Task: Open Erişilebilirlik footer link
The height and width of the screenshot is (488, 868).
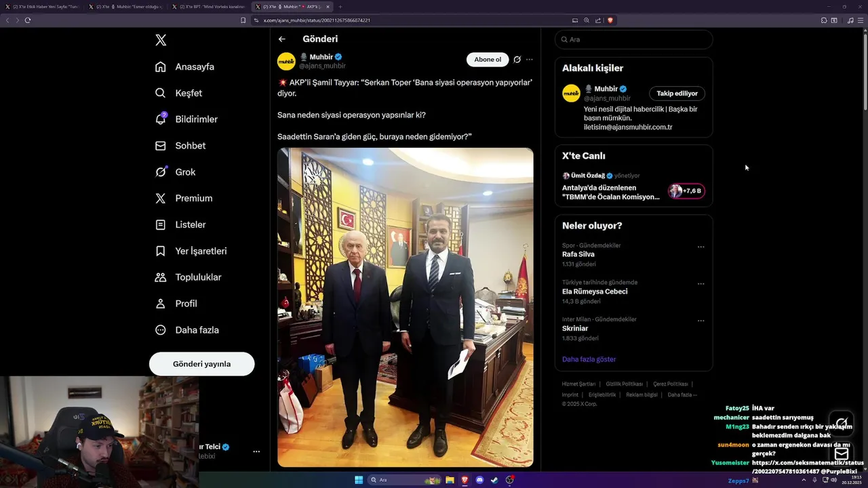Action: click(602, 394)
